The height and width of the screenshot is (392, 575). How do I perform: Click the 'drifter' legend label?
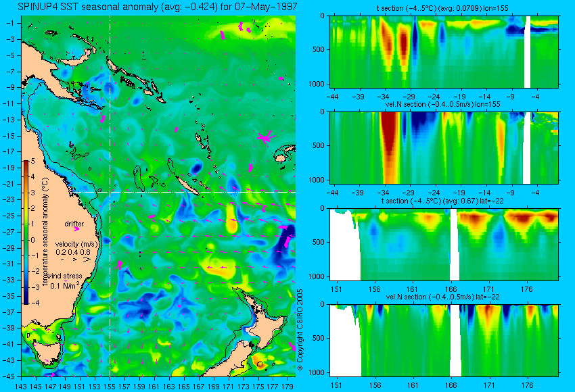coord(74,224)
